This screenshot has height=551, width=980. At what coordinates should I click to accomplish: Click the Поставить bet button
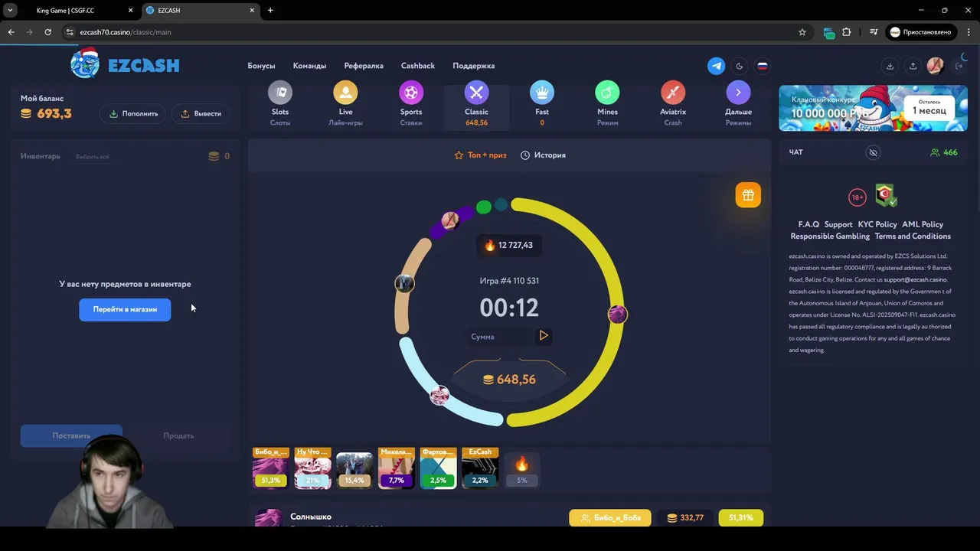71,435
